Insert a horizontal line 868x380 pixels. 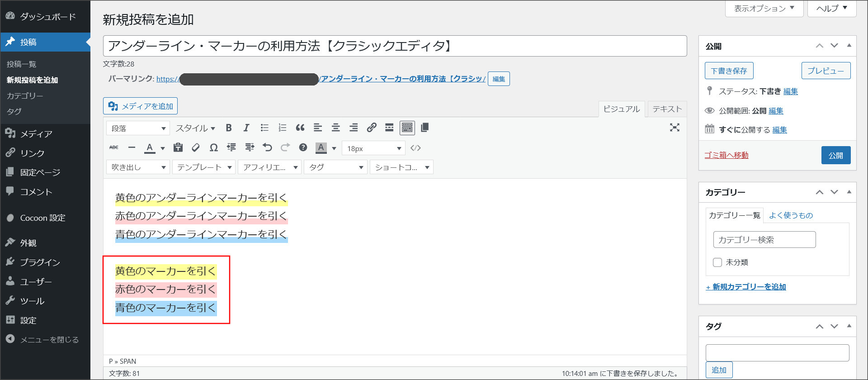tap(132, 147)
